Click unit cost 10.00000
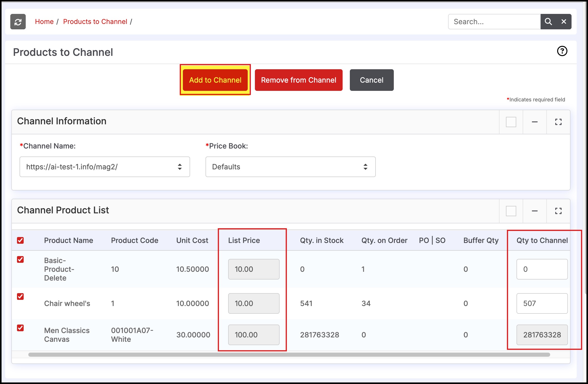The height and width of the screenshot is (384, 588). click(x=193, y=303)
